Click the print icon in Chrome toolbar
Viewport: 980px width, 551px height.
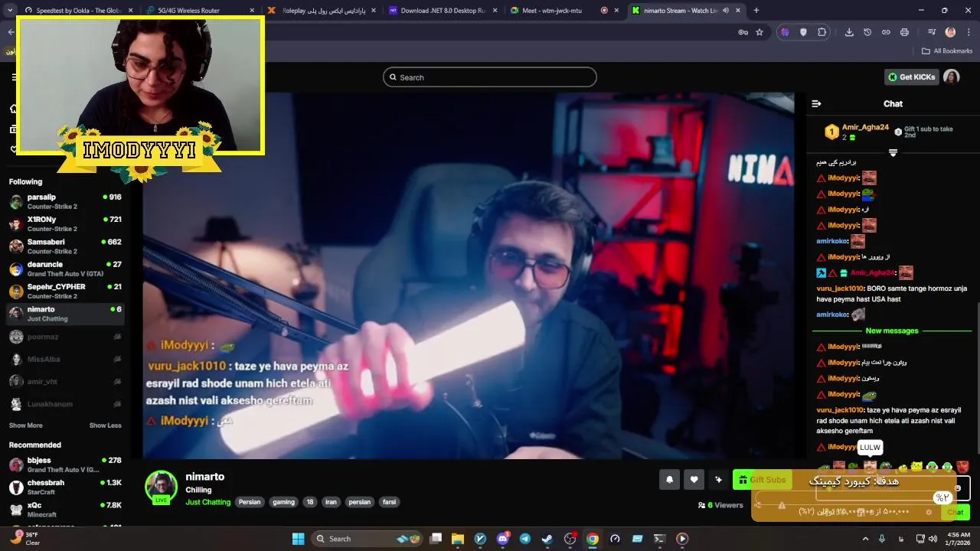point(904,32)
